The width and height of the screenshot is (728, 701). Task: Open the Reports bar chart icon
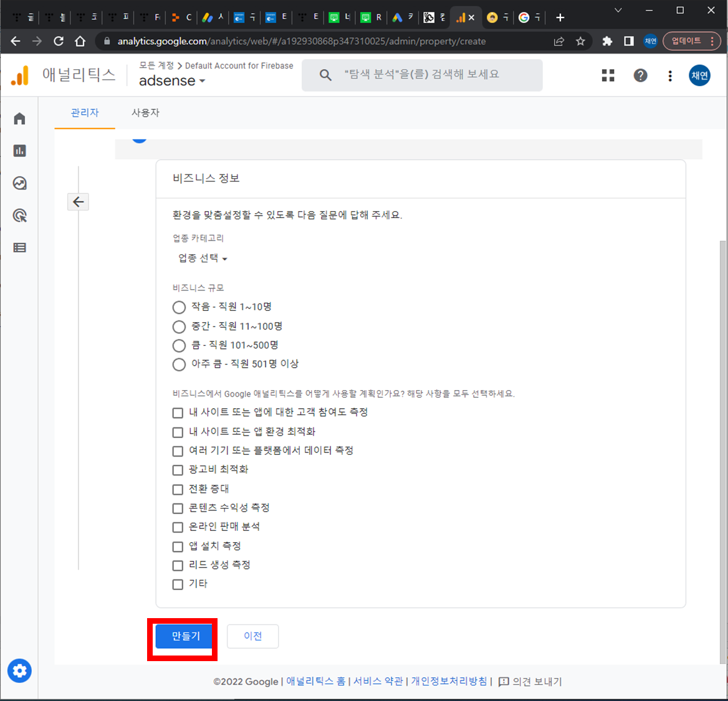tap(19, 151)
